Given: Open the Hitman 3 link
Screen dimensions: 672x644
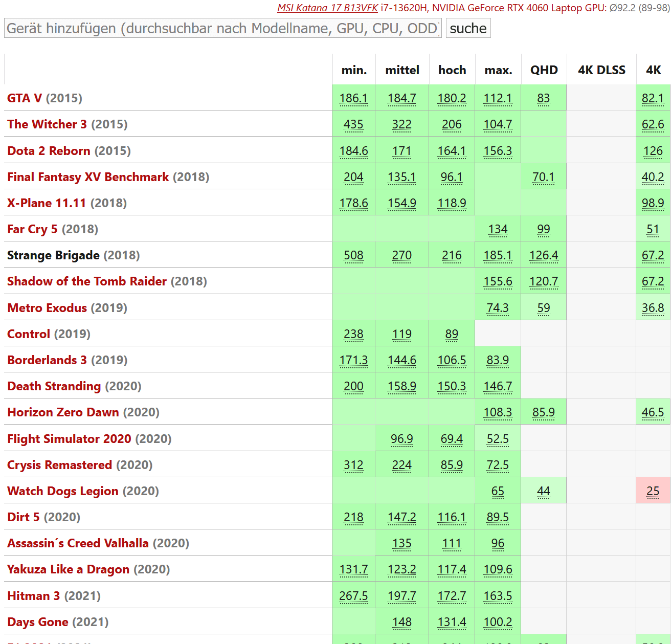Looking at the screenshot, I should [x=33, y=596].
